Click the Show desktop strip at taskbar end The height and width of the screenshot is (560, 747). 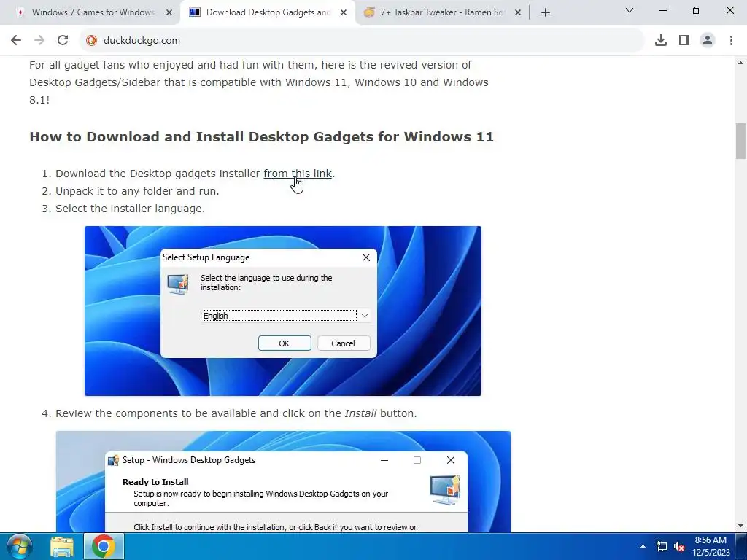742,546
